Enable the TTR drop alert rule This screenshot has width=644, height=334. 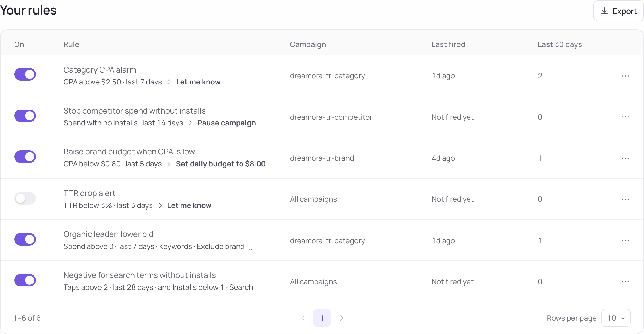(x=25, y=198)
